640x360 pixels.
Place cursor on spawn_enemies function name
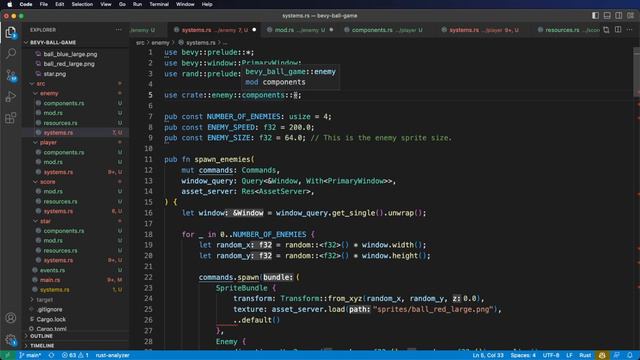222,159
